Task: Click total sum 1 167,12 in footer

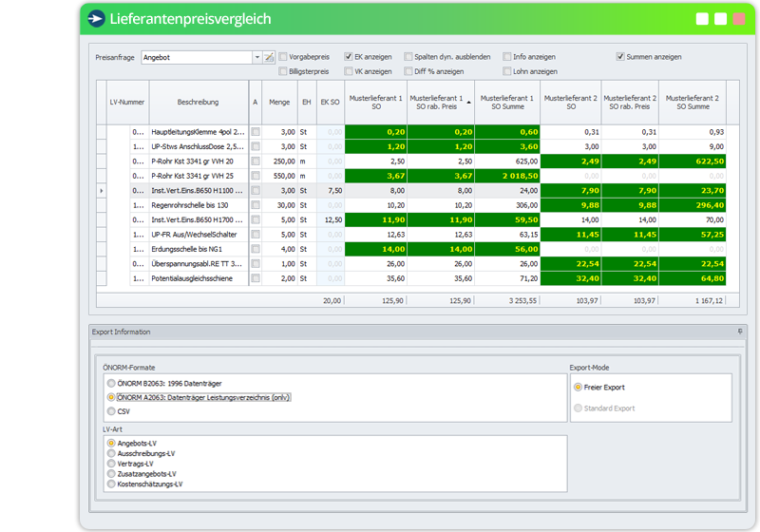Action: (709, 300)
